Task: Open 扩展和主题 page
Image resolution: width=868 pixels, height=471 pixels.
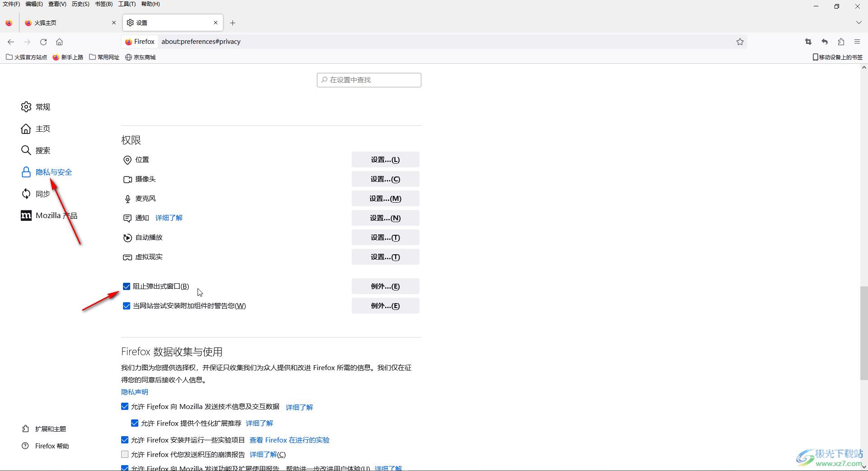Action: click(44, 428)
